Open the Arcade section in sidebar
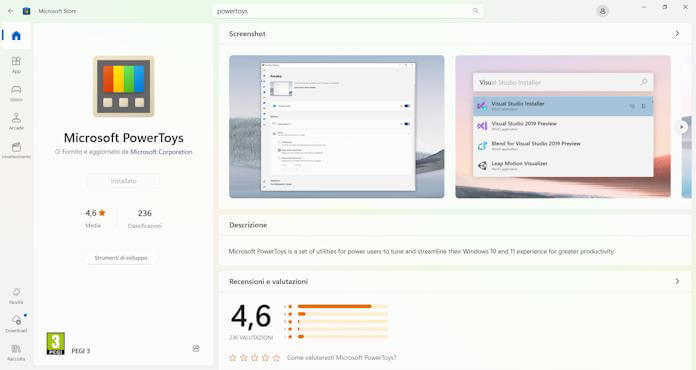The width and height of the screenshot is (696, 370). 16,121
